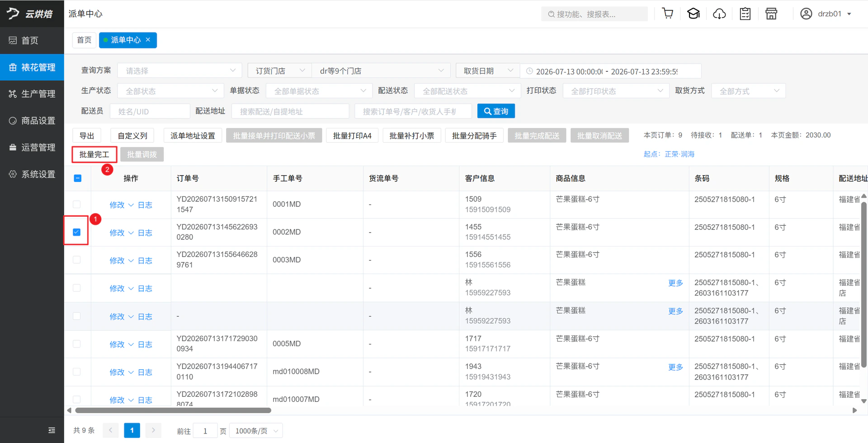Expand the 查询方案 dropdown
Screen dimensions: 868x443
pos(180,71)
